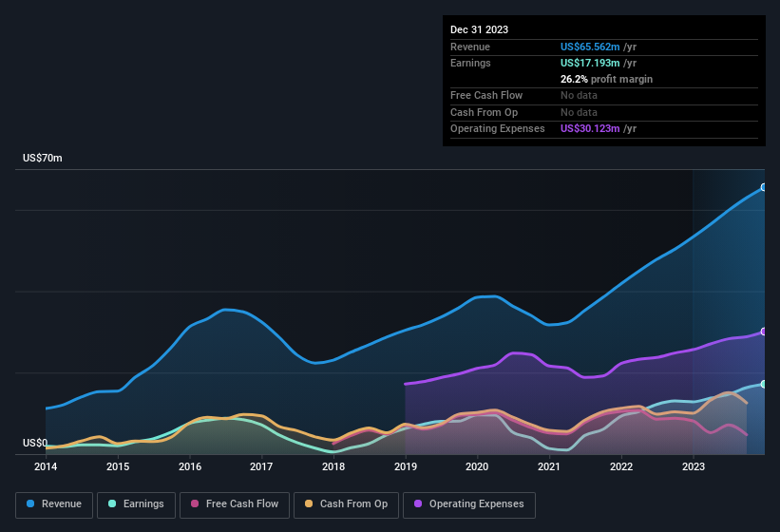Screen dimensions: 780x532
Task: Toggle the Operating Expenses legend button
Action: point(469,504)
